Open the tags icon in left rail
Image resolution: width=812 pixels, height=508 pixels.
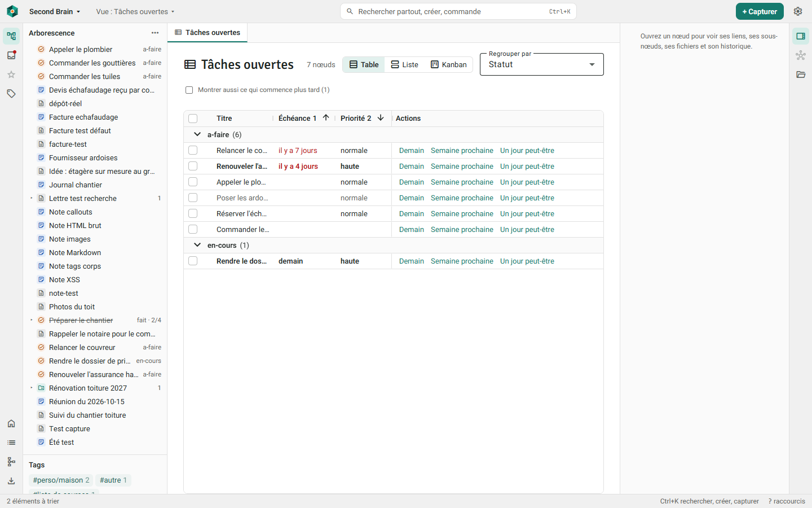click(11, 94)
